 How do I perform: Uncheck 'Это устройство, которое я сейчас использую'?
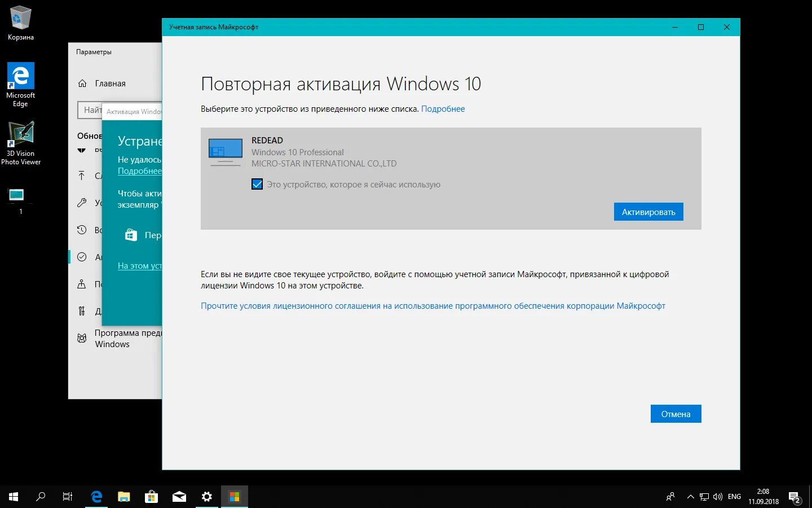click(x=257, y=184)
